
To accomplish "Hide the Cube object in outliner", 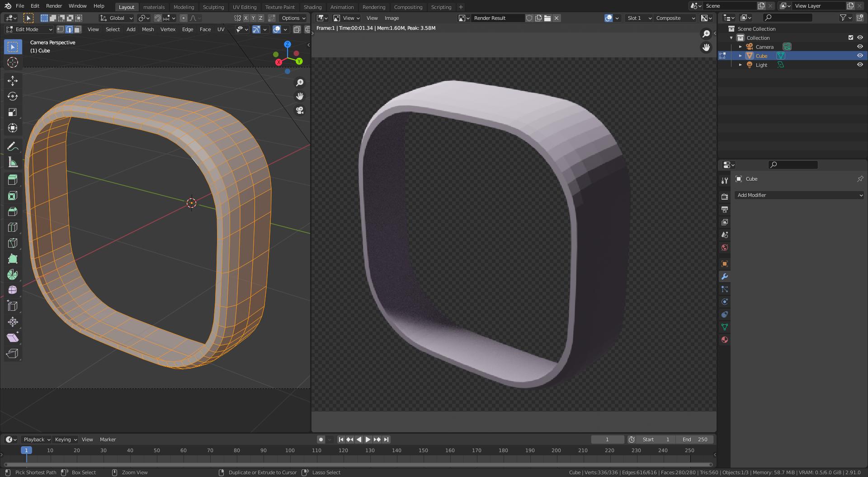I will (860, 56).
